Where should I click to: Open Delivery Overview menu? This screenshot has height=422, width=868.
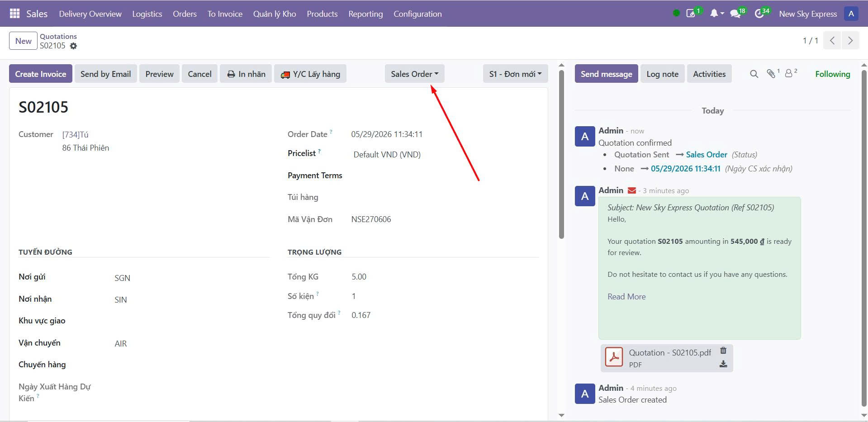(x=90, y=14)
